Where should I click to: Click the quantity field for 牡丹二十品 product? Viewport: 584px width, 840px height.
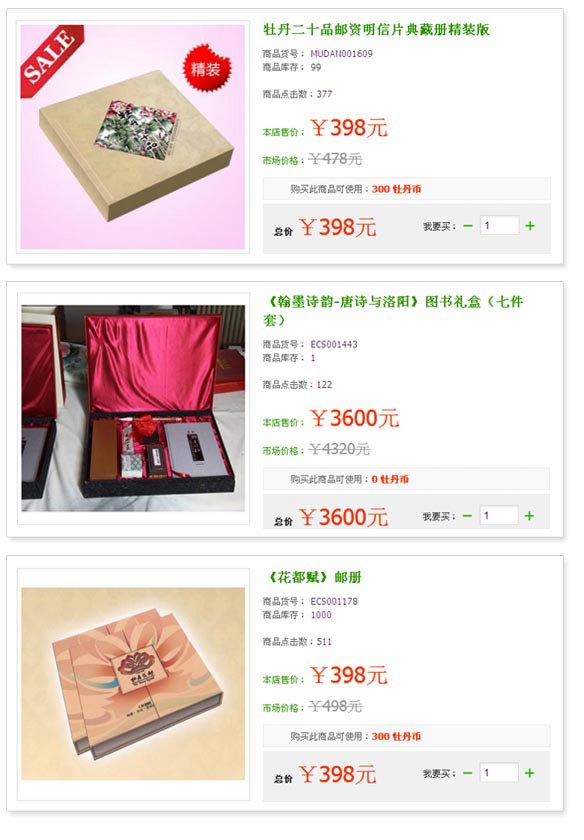pos(499,226)
